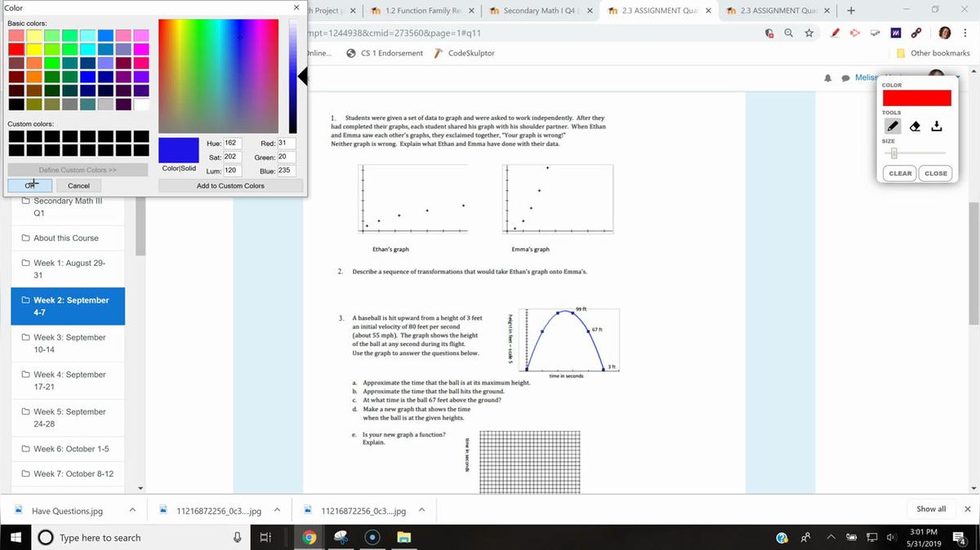Click the red pen extension icon
This screenshot has width=980, height=550.
[x=835, y=33]
